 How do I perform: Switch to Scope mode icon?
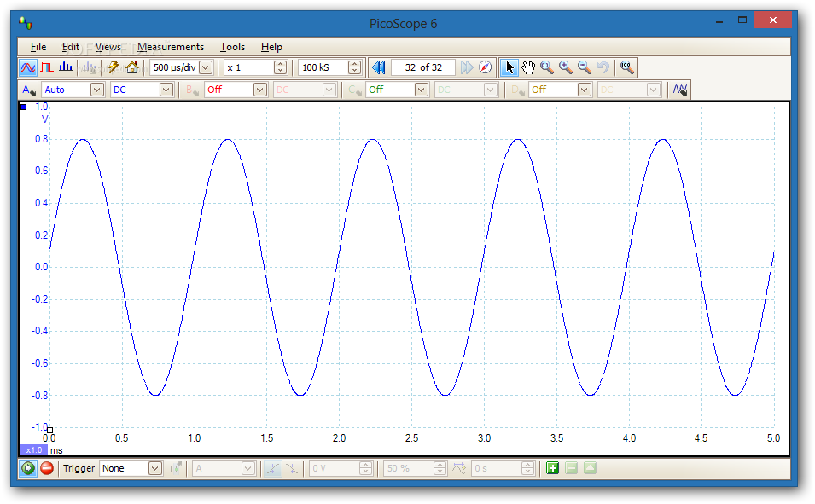pyautogui.click(x=28, y=67)
